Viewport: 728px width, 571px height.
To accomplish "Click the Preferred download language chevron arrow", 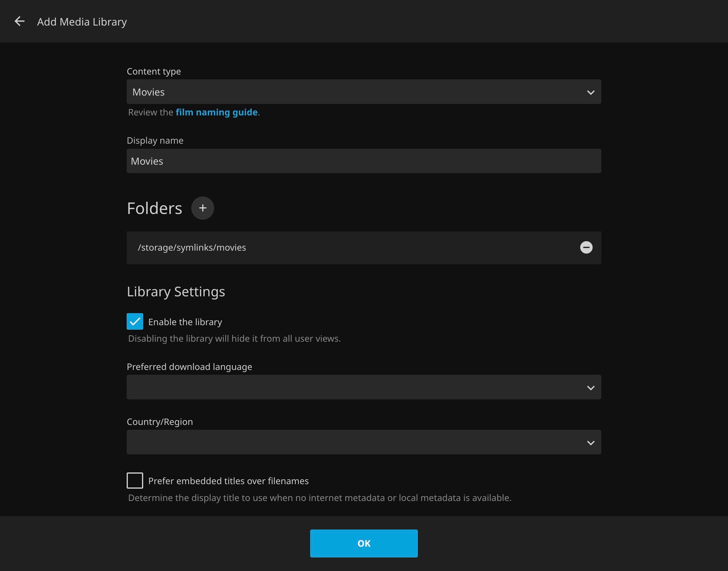I will pos(591,388).
